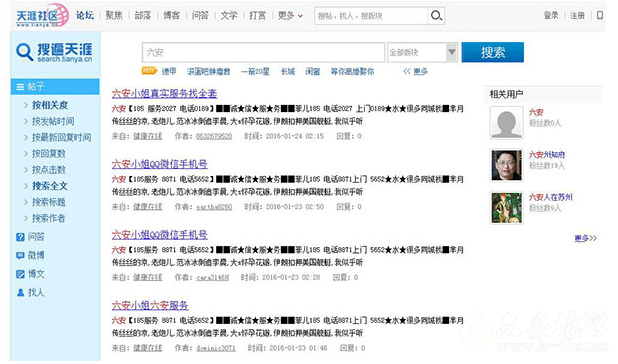618x364 pixels.
Task: Expand more hot keywords via << 更多
Action: tap(415, 71)
